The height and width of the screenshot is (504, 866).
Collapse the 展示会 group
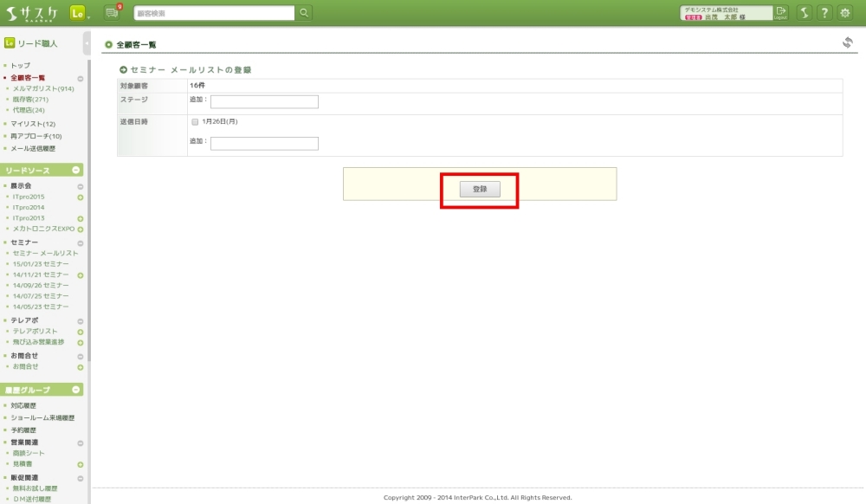click(x=81, y=186)
